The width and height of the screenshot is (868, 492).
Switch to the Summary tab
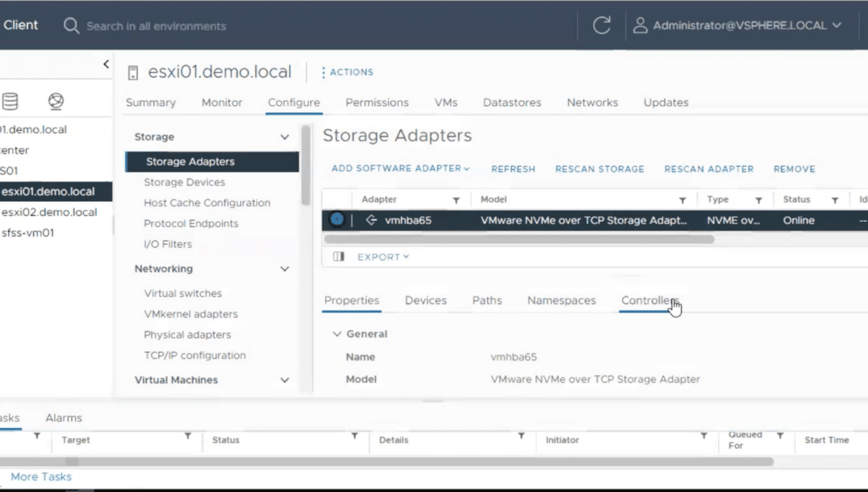click(x=151, y=102)
